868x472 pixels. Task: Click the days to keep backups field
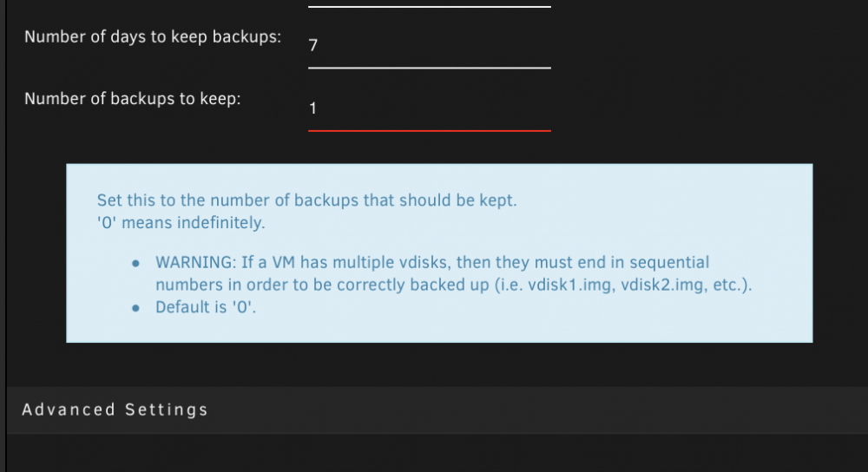[429, 47]
